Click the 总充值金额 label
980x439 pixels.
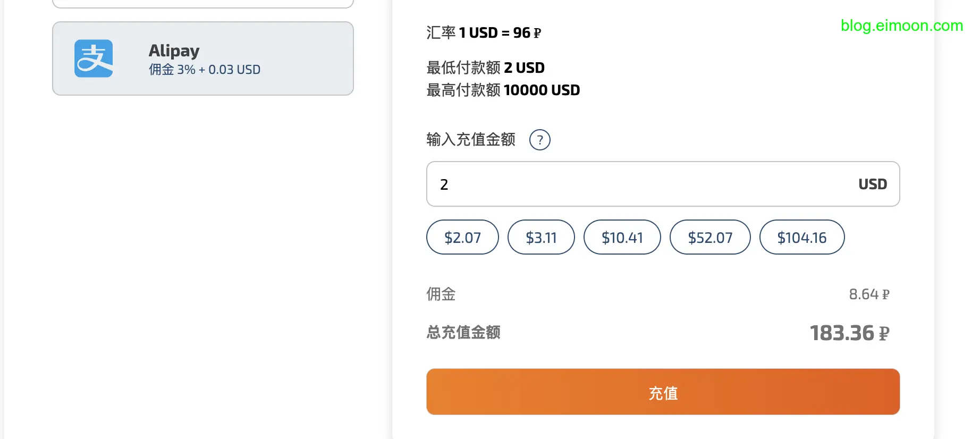463,332
